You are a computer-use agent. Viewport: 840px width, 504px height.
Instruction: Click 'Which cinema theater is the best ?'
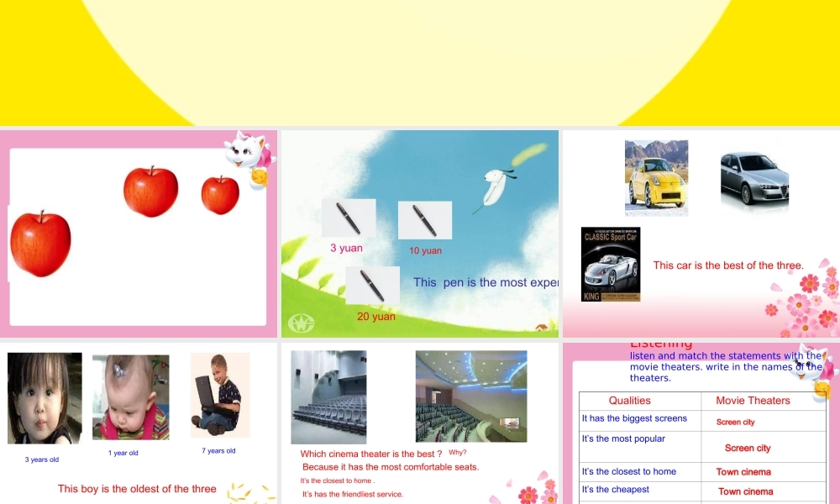(x=370, y=454)
